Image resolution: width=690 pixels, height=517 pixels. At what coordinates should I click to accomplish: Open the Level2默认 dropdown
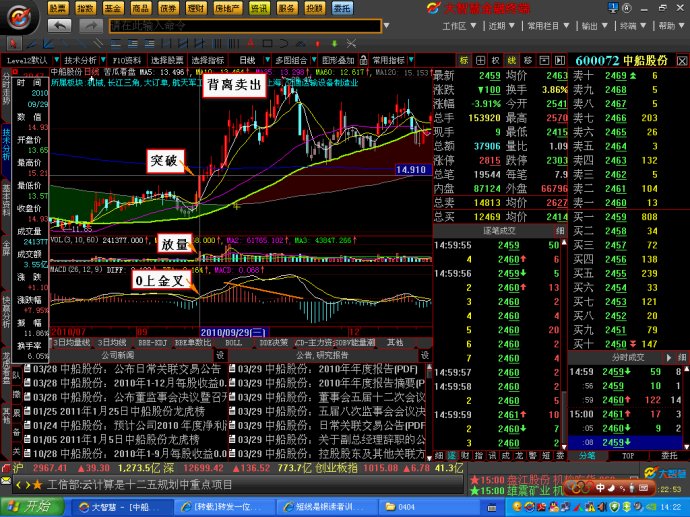pyautogui.click(x=57, y=60)
